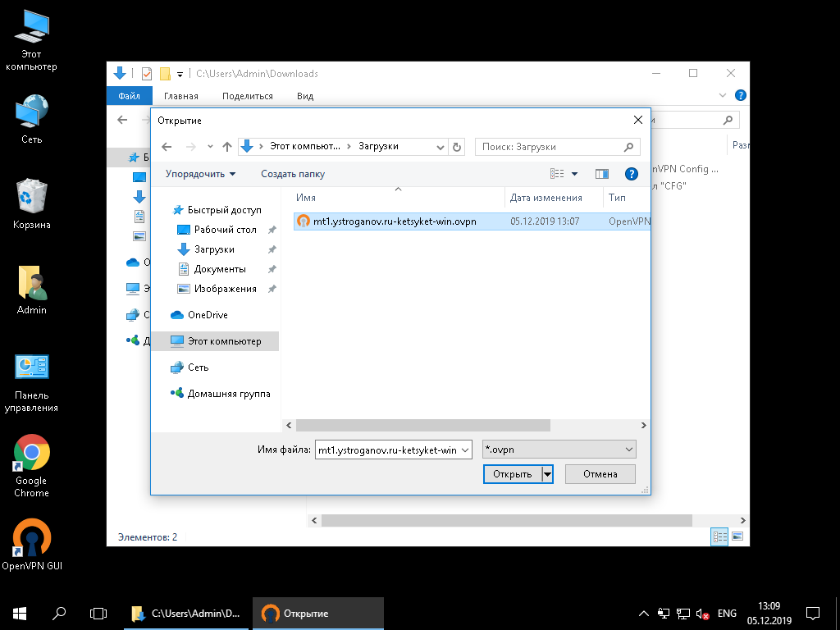This screenshot has width=840, height=630.
Task: Open Корзина recycle bin icon
Action: click(x=31, y=203)
